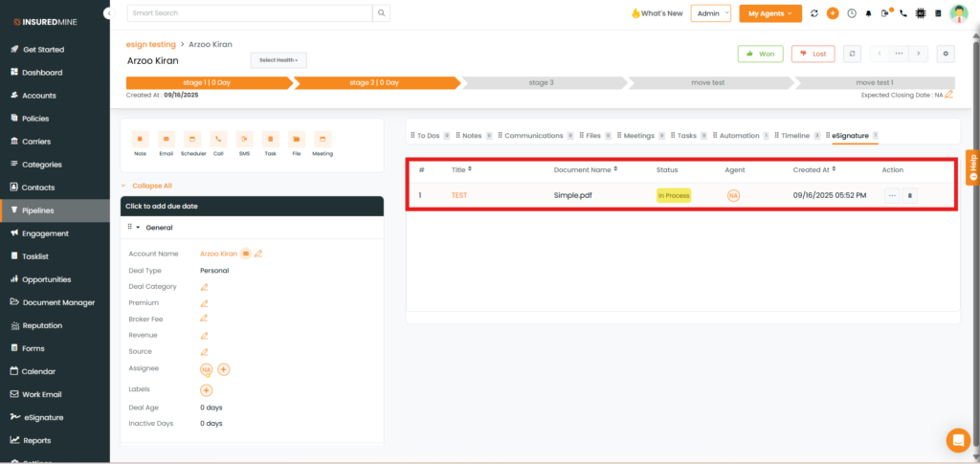Add an assignee with plus icon
Screen dimensions: 980x464
(x=224, y=369)
